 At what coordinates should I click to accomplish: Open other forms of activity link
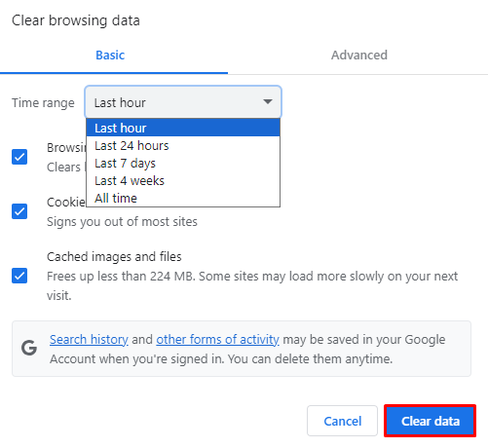[217, 340]
